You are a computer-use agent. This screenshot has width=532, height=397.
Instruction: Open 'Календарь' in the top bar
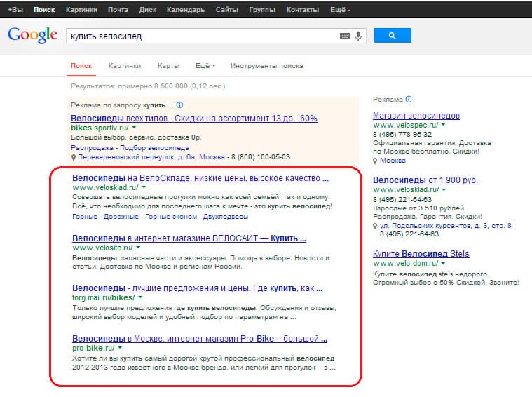(186, 10)
